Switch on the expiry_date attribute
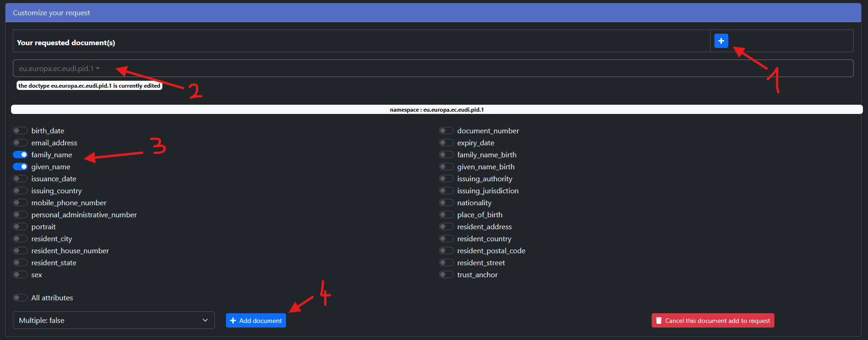868x340 pixels. click(446, 143)
